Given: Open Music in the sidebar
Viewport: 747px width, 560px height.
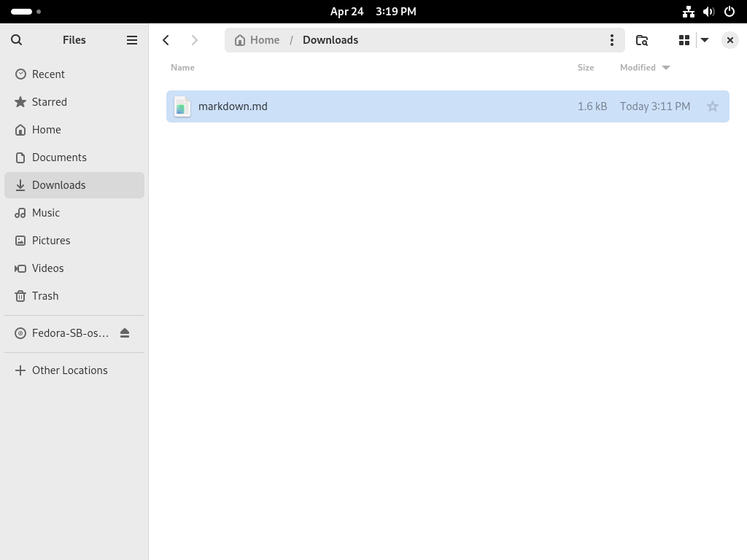Looking at the screenshot, I should point(74,213).
